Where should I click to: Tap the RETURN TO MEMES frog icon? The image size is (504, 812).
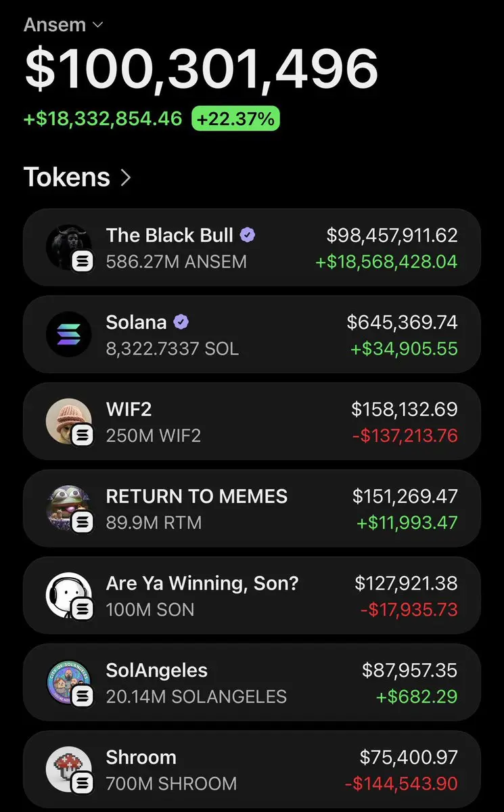tap(69, 508)
